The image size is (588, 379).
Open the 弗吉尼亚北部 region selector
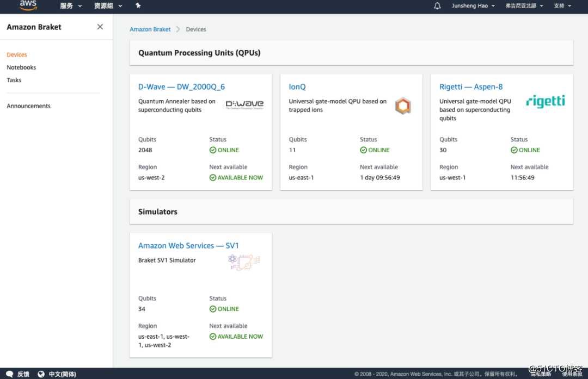point(524,5)
